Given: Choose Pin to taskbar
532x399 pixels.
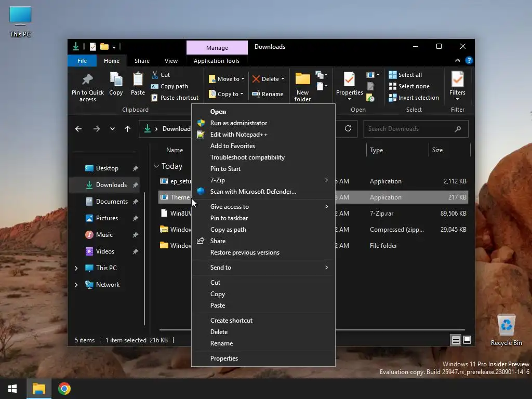Looking at the screenshot, I should point(263,218).
